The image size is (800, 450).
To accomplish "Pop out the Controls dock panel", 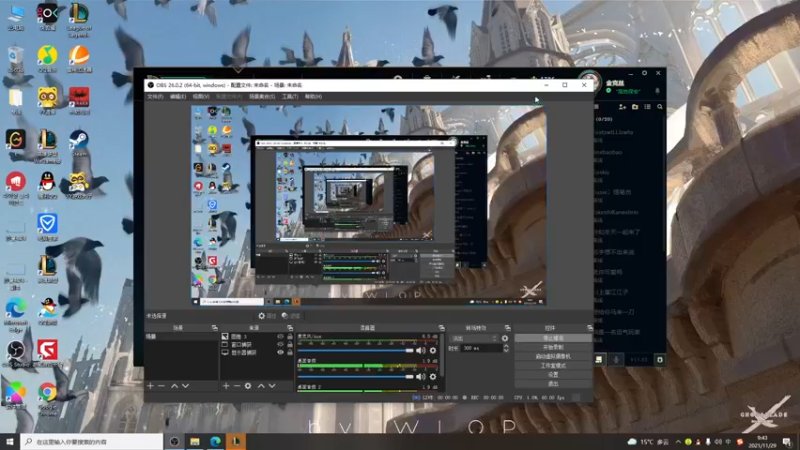I will [x=590, y=328].
